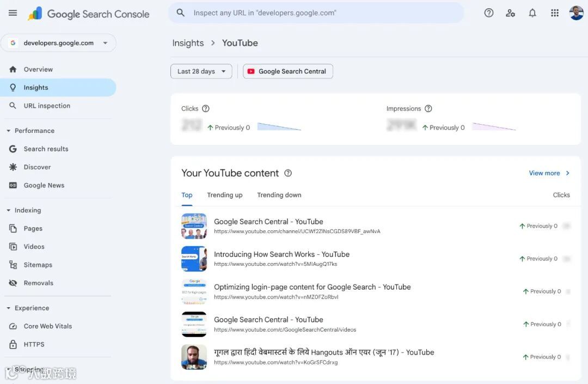The height and width of the screenshot is (384, 588).
Task: Open the hamburger main menu
Action: pos(13,13)
